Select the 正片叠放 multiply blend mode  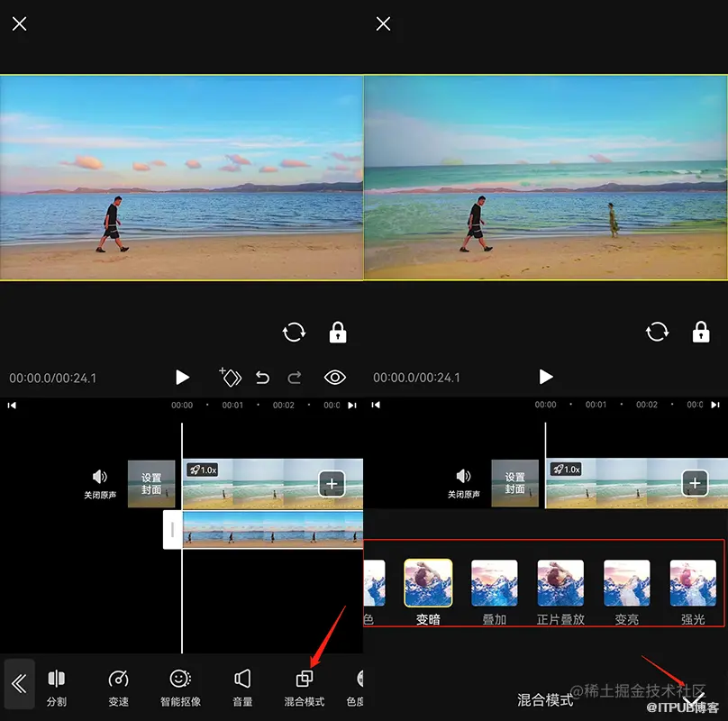click(x=560, y=593)
